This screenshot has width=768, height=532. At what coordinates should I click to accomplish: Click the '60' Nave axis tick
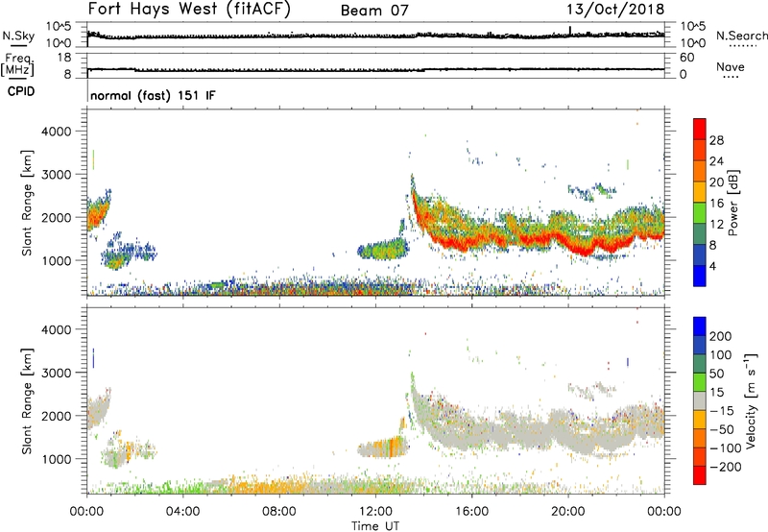686,58
